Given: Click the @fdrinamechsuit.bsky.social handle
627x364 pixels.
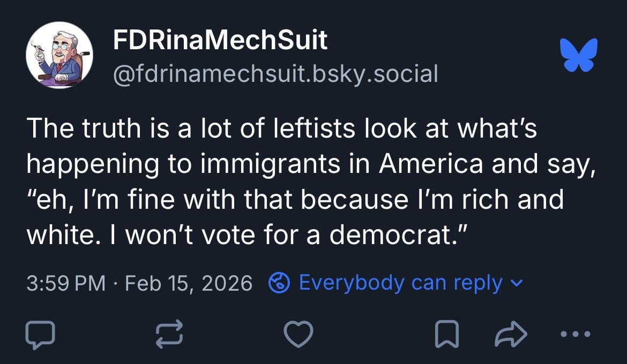Looking at the screenshot, I should click(x=275, y=73).
